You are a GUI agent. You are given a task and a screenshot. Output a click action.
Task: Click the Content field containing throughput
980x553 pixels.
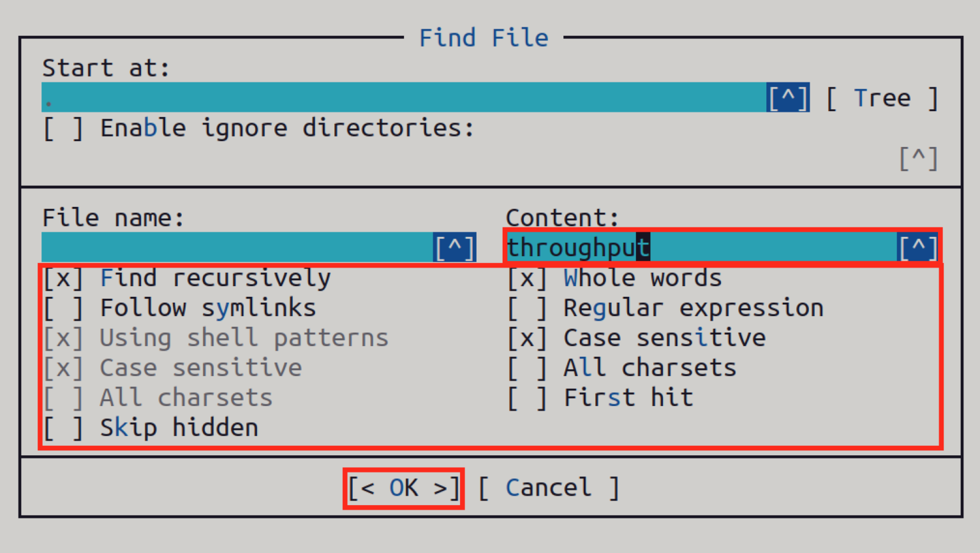coord(702,248)
